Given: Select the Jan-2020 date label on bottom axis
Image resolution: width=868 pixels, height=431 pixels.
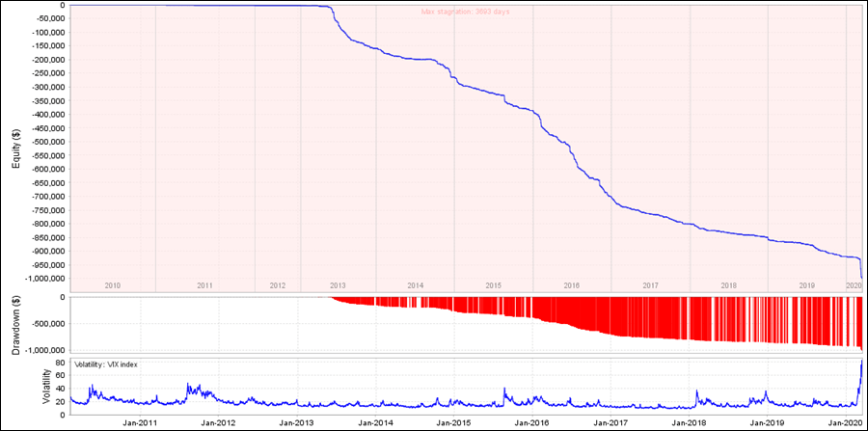Looking at the screenshot, I should (x=843, y=422).
